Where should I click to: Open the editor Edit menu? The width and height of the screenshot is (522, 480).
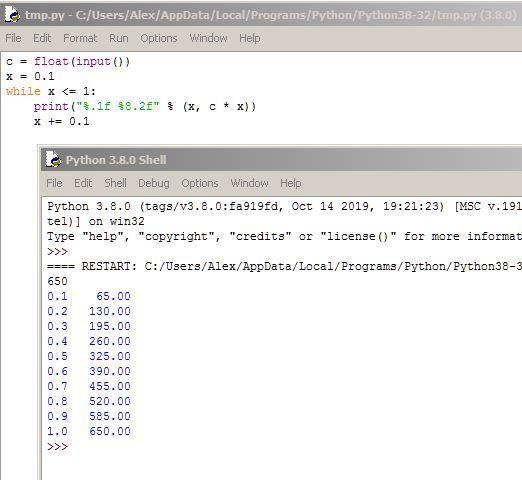point(42,38)
